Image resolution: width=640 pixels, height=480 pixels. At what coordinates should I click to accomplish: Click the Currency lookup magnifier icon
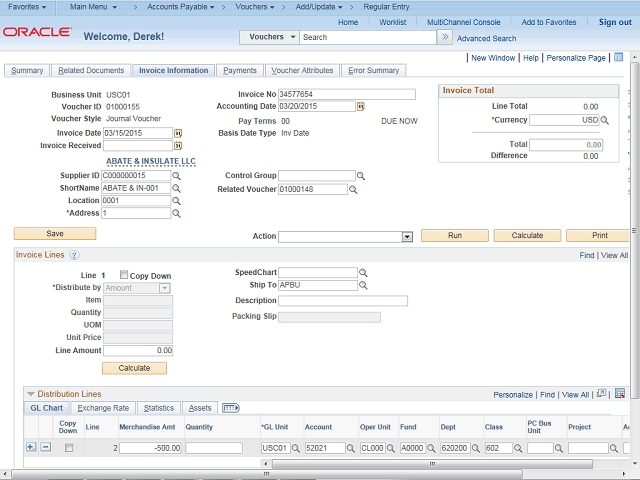click(604, 120)
